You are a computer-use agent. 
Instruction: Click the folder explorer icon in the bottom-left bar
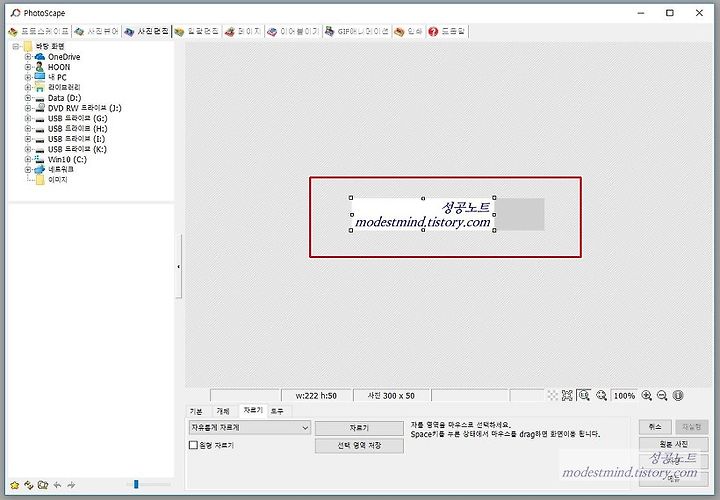43,485
